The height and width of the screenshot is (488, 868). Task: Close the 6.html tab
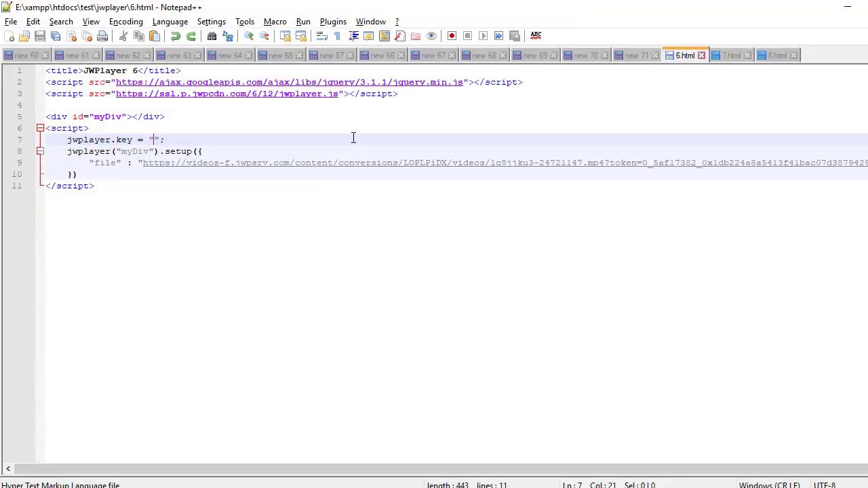tap(701, 56)
